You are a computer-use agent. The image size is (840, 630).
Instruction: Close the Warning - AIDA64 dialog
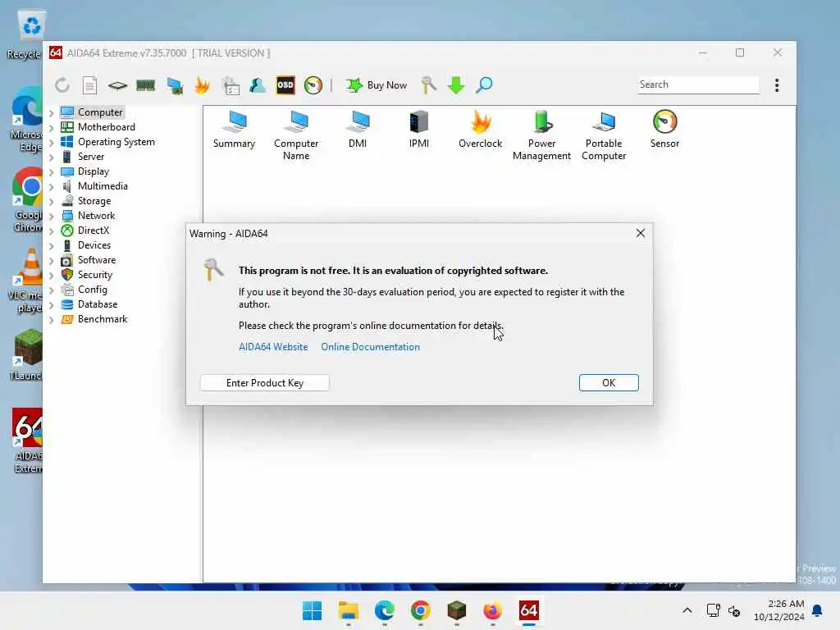pos(640,233)
